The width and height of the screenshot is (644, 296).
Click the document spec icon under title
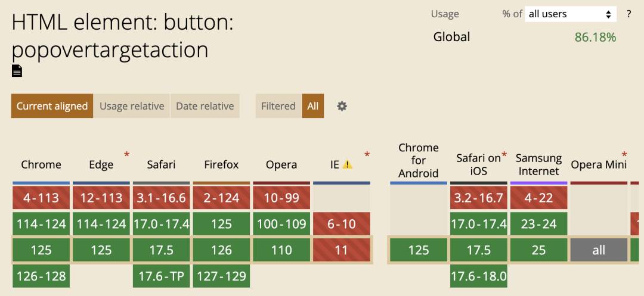click(x=17, y=71)
